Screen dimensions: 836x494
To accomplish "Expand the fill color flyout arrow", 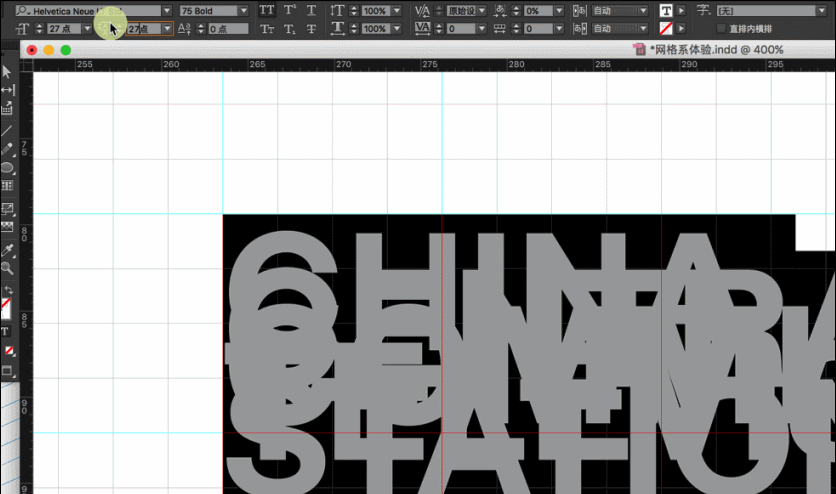I will click(x=681, y=10).
